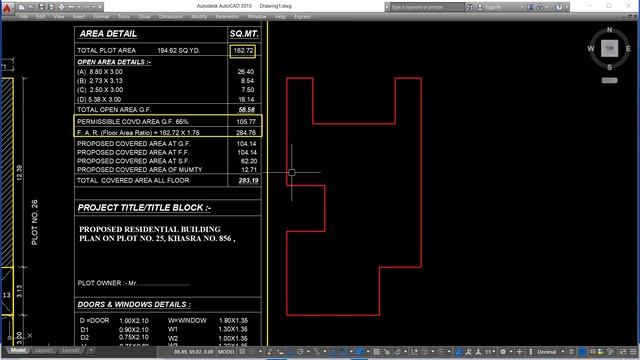This screenshot has width=640, height=360.
Task: Click the keyword search input field
Action: [x=427, y=7]
